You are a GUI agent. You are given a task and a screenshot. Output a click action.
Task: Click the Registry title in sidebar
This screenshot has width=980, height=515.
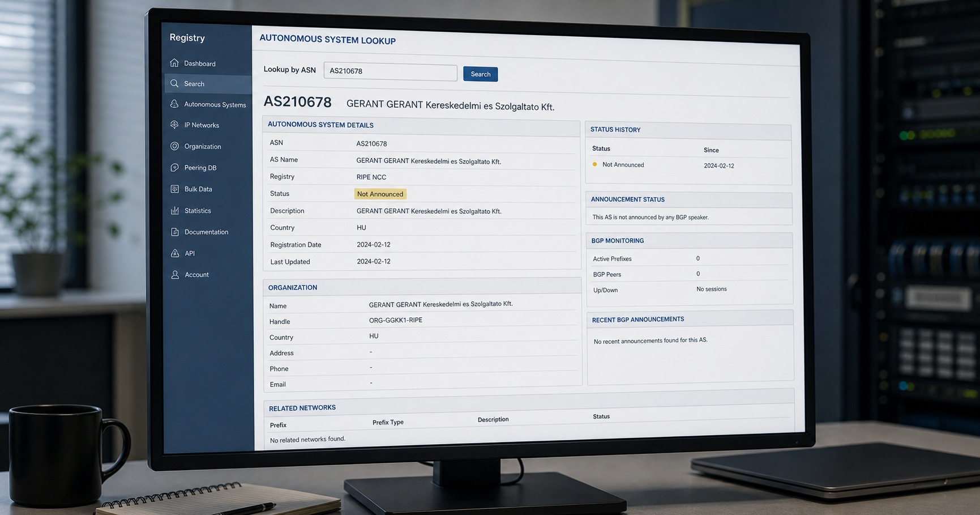click(187, 38)
